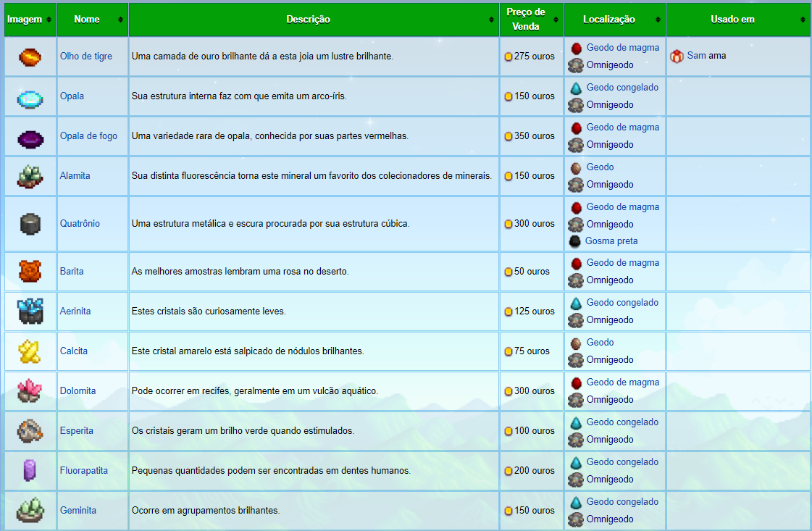Image resolution: width=812 pixels, height=531 pixels.
Task: Click omnigeode icon in Fluorapatita row
Action: (x=576, y=480)
